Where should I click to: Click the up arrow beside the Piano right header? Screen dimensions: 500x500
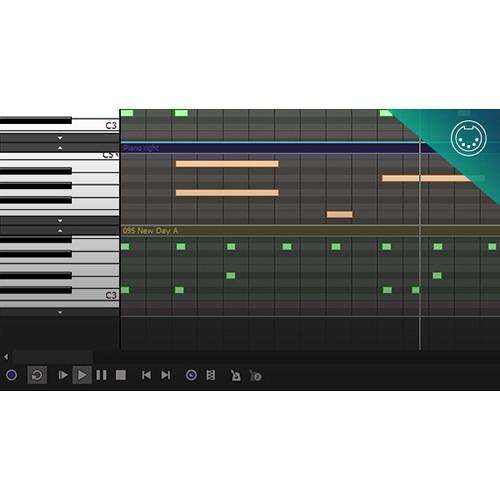point(60,148)
